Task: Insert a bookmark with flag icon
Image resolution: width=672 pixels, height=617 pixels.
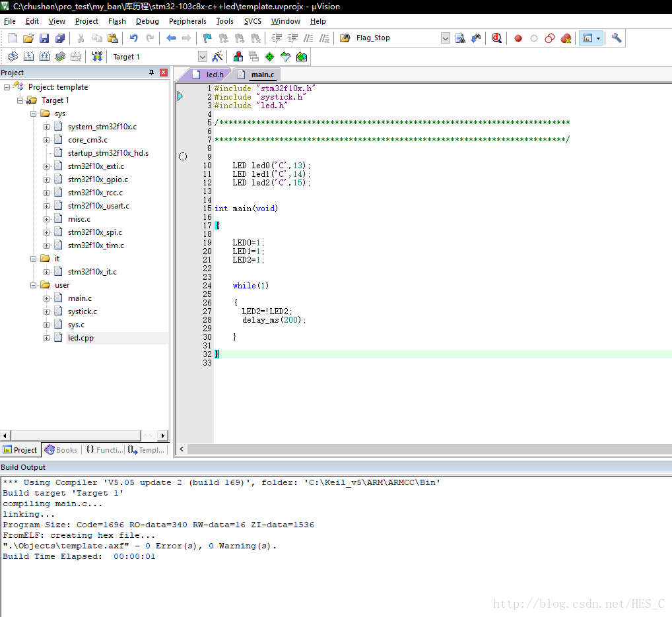Action: point(207,38)
